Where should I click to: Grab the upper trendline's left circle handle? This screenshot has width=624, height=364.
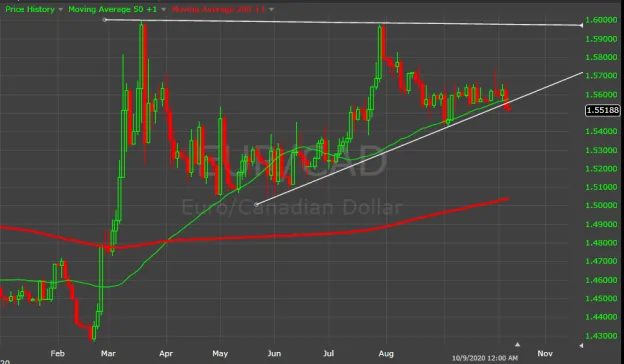point(105,19)
